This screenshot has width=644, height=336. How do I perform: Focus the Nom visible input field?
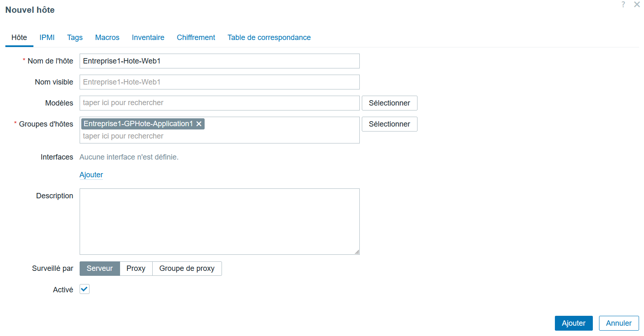click(x=219, y=82)
